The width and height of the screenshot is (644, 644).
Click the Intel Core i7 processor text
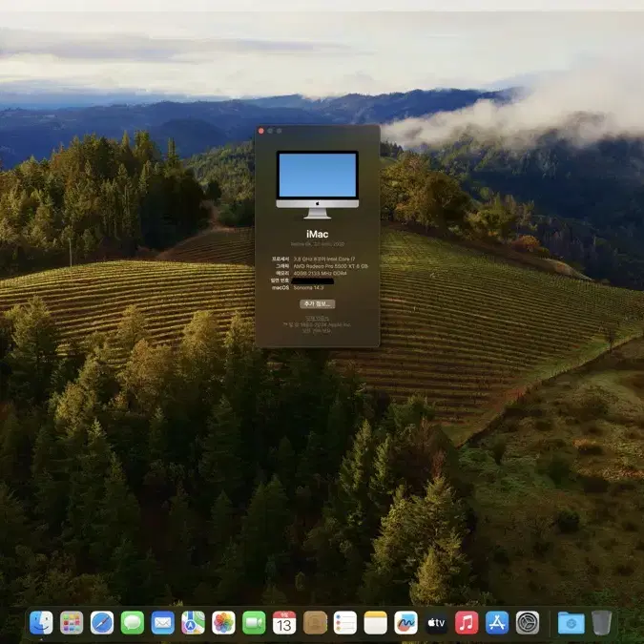pos(324,260)
